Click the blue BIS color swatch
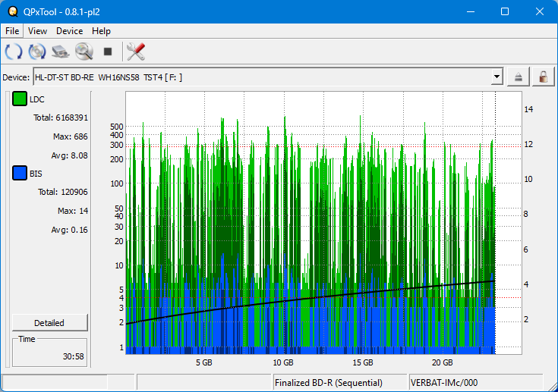 click(x=20, y=173)
